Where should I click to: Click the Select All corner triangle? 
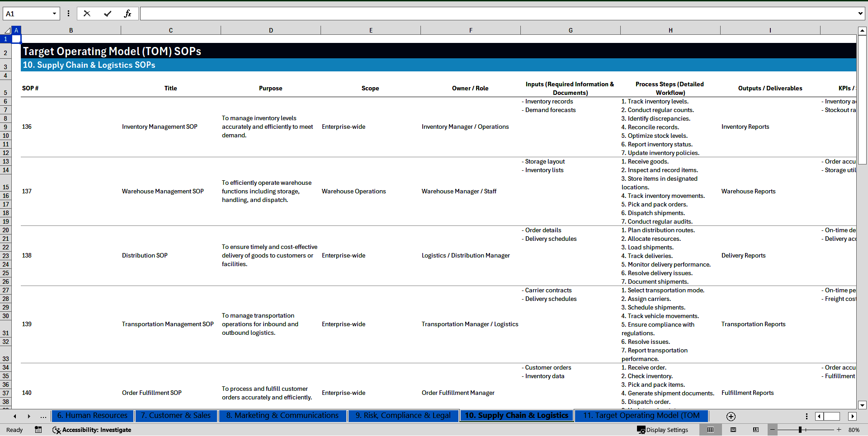click(7, 30)
